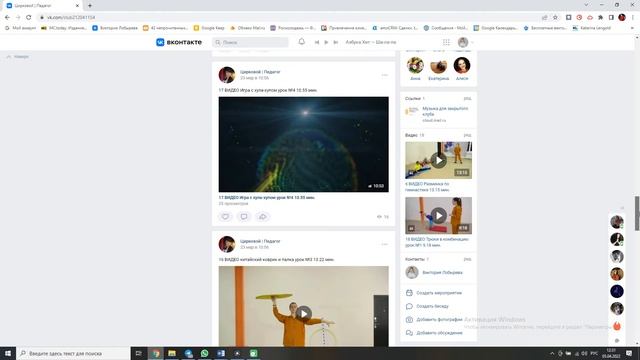
Task: Expand the system tray hidden icons
Action: (552, 353)
